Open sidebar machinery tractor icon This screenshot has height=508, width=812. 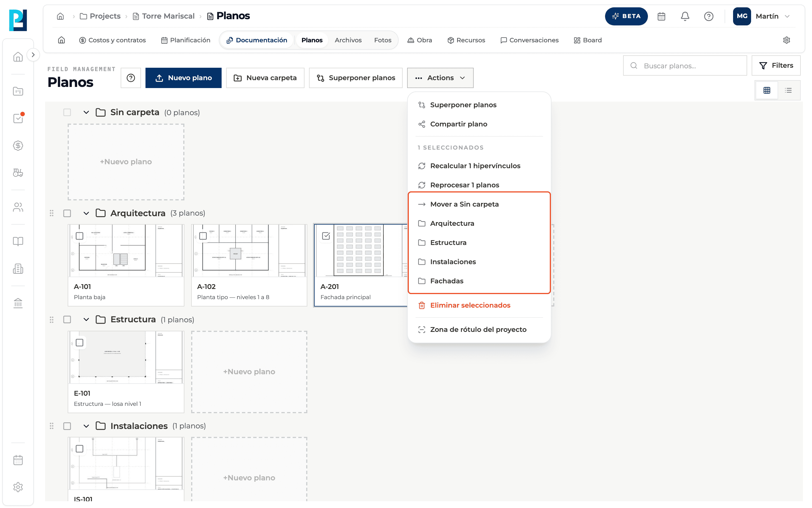[18, 173]
